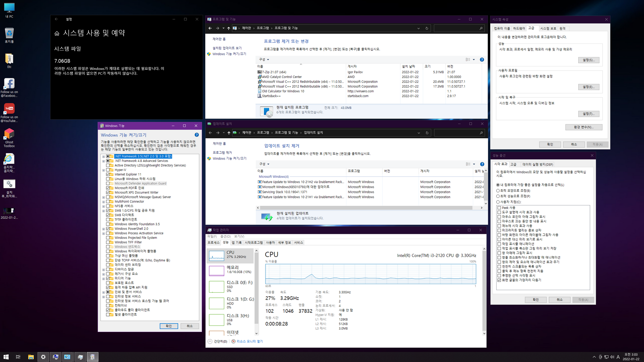This screenshot has height=362, width=644.
Task: Toggle smooth edges of screen fonts checkbox
Action: (x=499, y=280)
